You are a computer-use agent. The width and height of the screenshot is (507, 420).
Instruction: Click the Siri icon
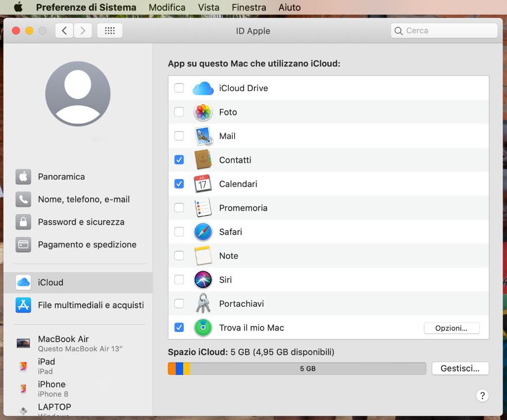pos(203,280)
